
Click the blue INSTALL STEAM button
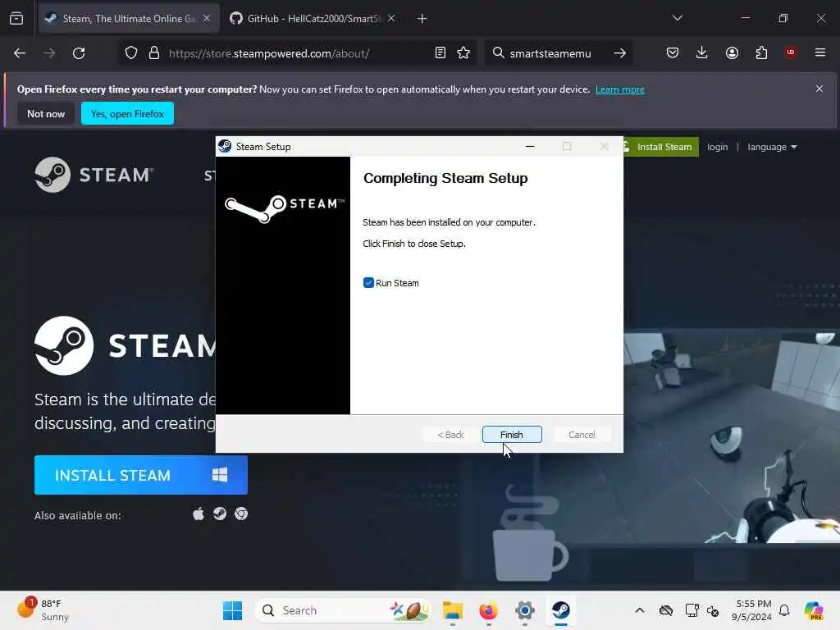click(141, 475)
